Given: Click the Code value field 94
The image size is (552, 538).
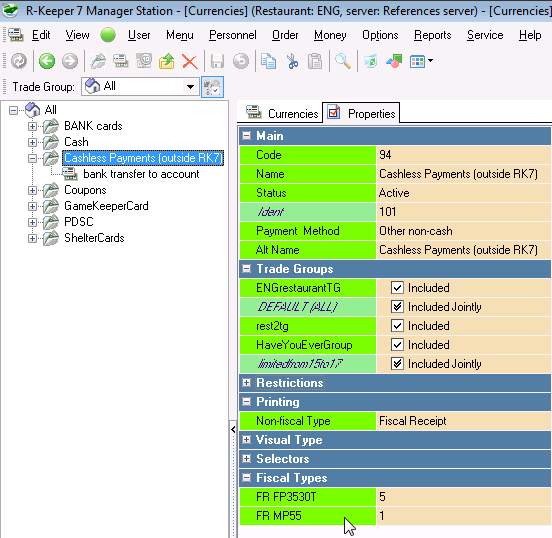Looking at the screenshot, I should click(463, 155).
